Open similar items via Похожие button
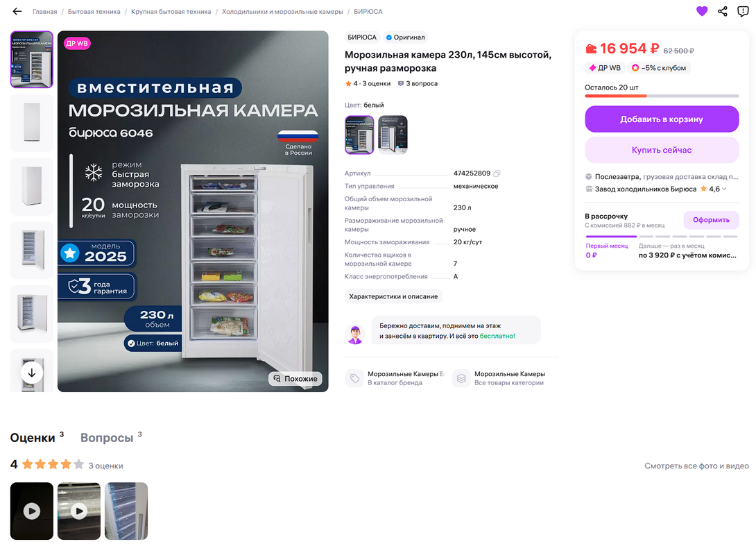Viewport: 756px width, 544px height. [x=295, y=379]
